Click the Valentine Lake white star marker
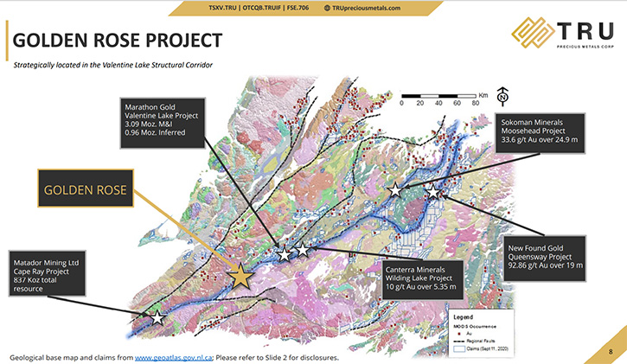This screenshot has height=364, width=627. 285,254
